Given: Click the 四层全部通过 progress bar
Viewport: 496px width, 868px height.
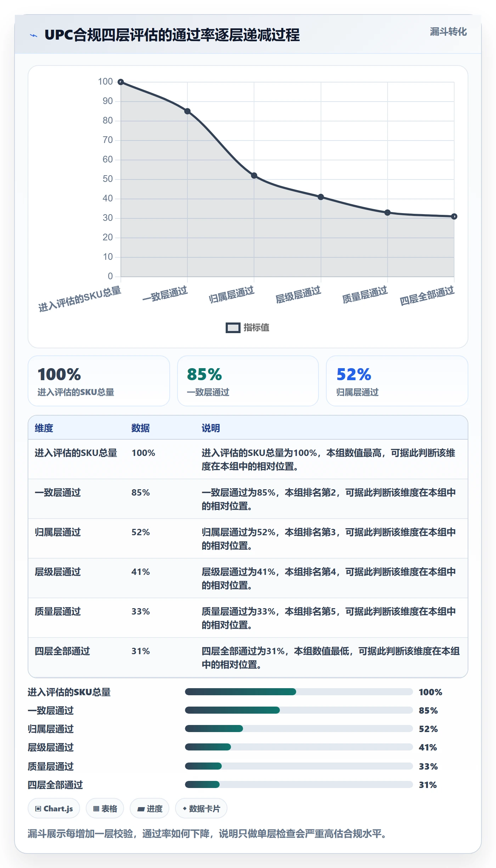Looking at the screenshot, I should [x=299, y=784].
